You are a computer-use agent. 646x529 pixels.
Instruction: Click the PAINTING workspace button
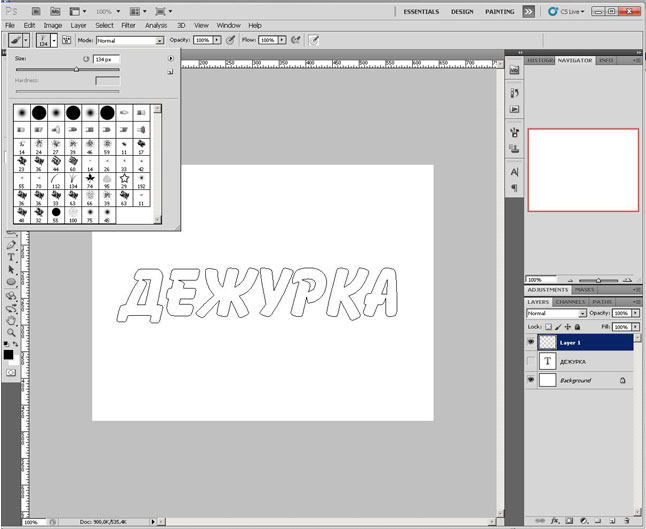point(500,10)
